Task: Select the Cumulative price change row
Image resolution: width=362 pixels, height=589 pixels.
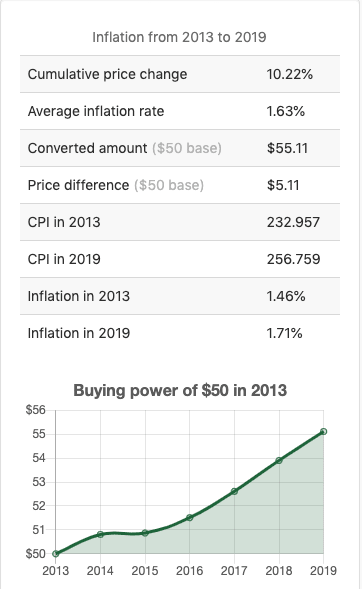Action: pos(180,74)
